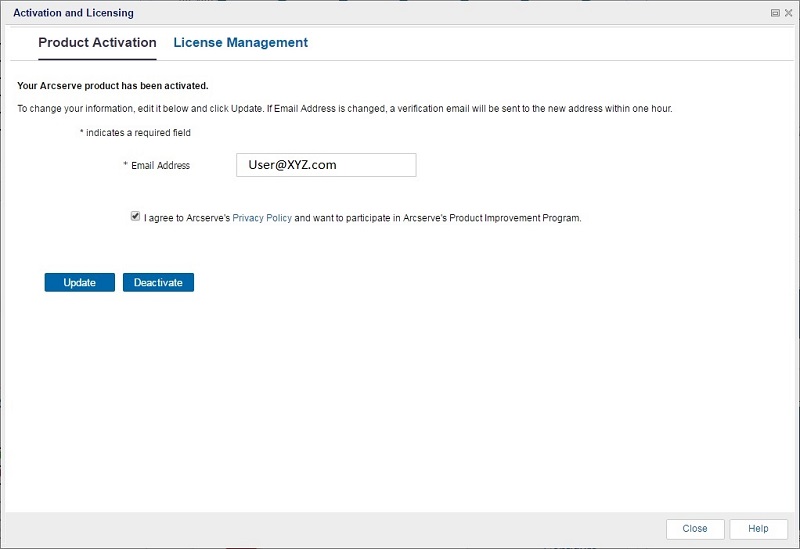
Task: Click the Deactivate button
Action: point(158,283)
